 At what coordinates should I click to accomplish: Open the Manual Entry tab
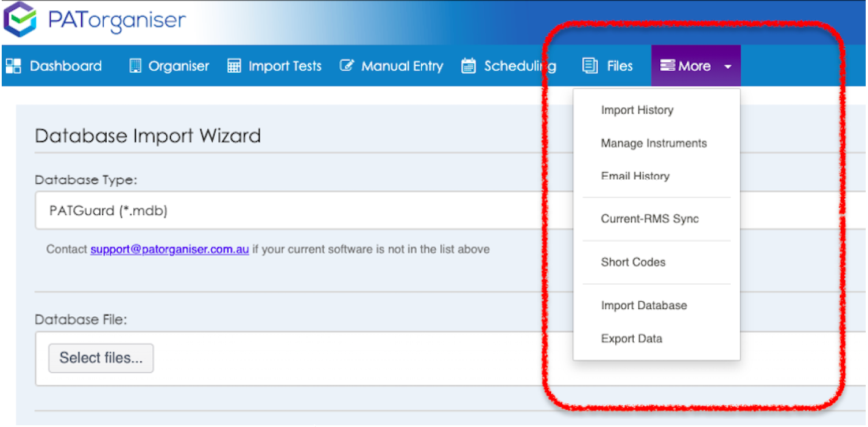click(x=391, y=66)
